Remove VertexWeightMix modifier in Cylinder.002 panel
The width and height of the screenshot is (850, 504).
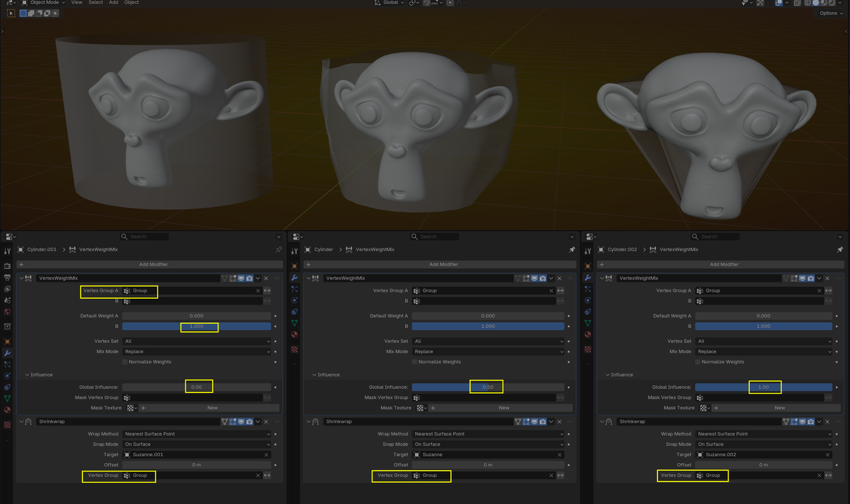tap(827, 278)
